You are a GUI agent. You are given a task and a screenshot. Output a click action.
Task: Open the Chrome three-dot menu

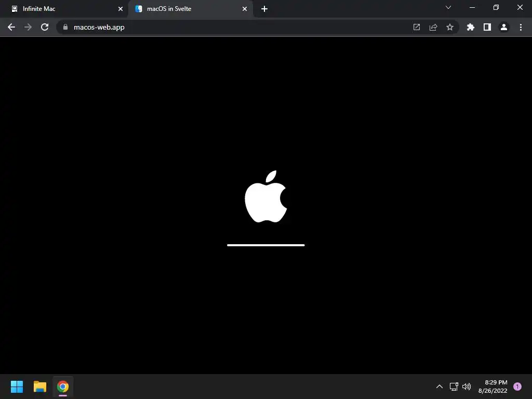[521, 27]
